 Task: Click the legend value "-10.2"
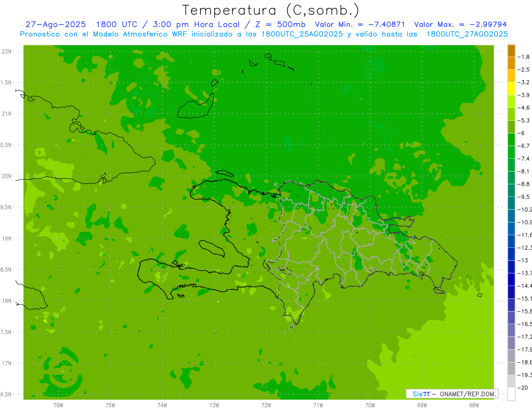coord(525,210)
